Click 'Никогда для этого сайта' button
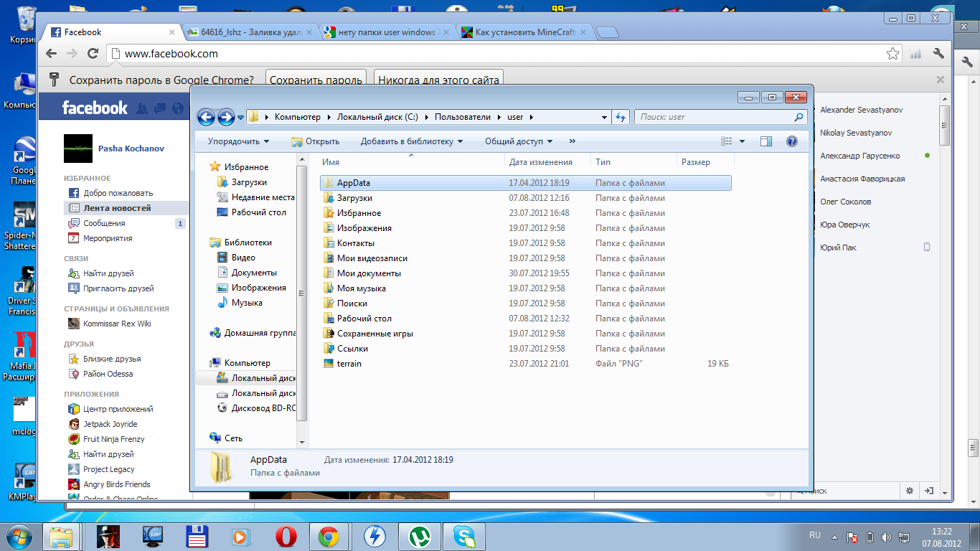 438,80
